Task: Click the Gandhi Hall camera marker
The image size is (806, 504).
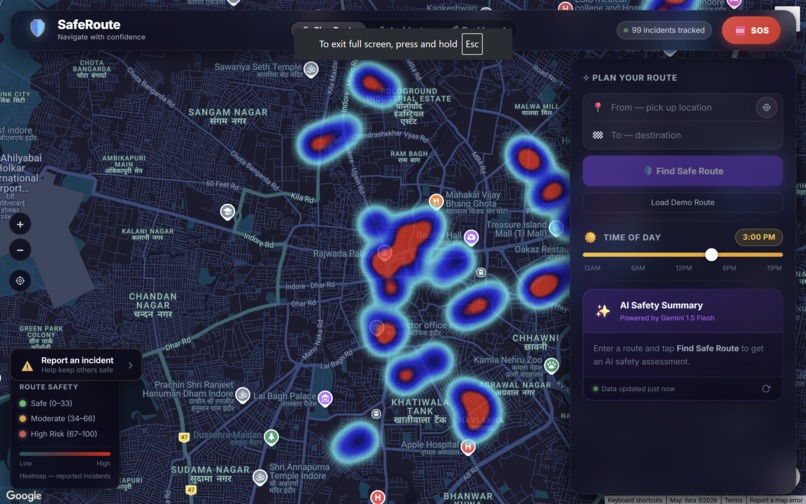Action: (x=471, y=237)
